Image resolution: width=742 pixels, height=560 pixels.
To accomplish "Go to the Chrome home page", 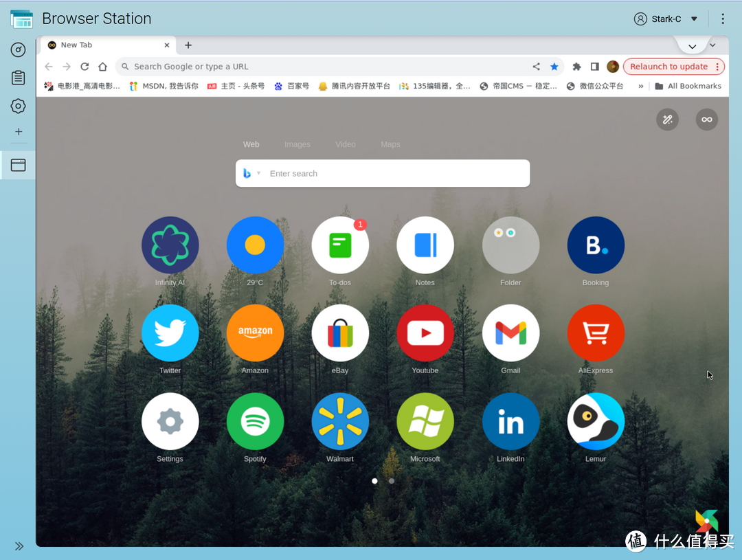I will tap(102, 67).
